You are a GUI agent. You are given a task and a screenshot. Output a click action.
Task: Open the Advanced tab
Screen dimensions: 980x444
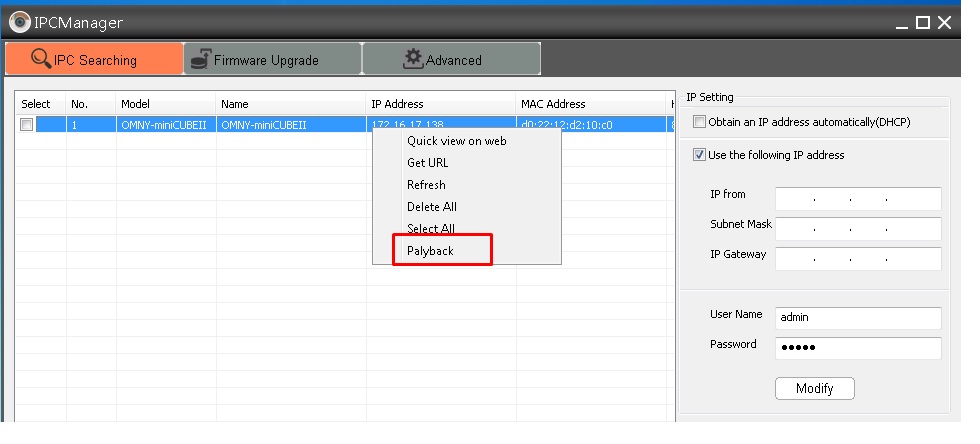pyautogui.click(x=451, y=59)
